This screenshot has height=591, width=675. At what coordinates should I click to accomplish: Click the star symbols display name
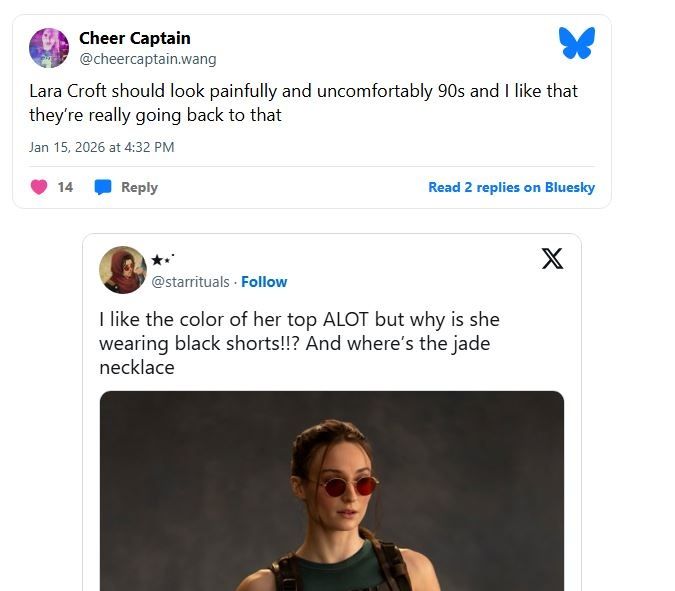point(164,261)
